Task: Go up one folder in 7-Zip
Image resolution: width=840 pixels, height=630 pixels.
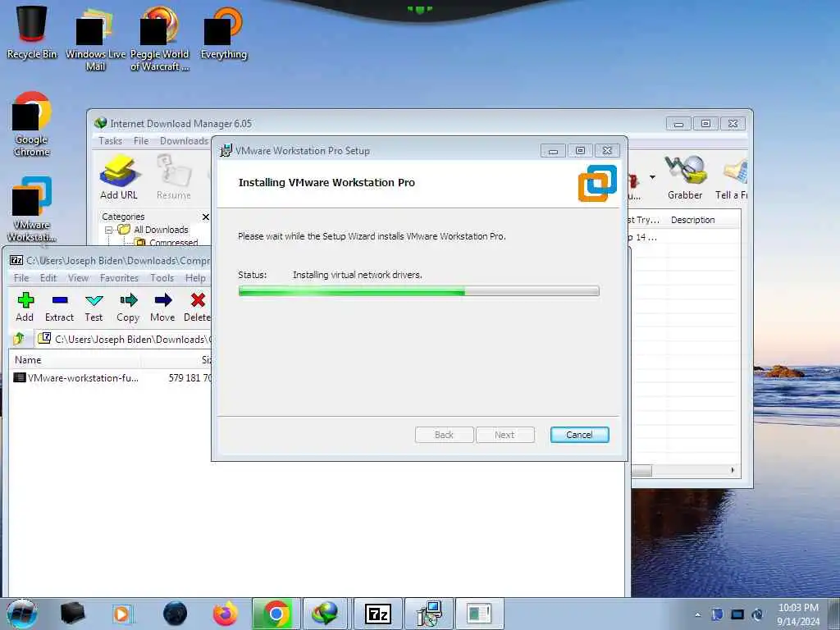Action: (x=19, y=339)
